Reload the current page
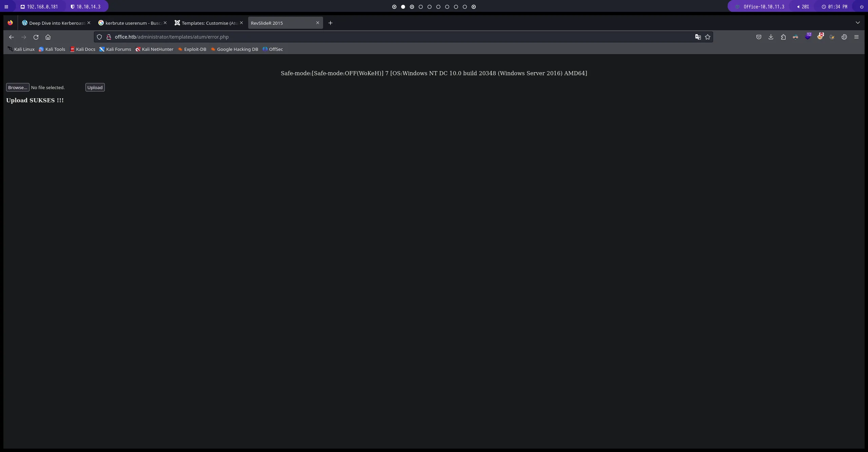 pyautogui.click(x=36, y=37)
